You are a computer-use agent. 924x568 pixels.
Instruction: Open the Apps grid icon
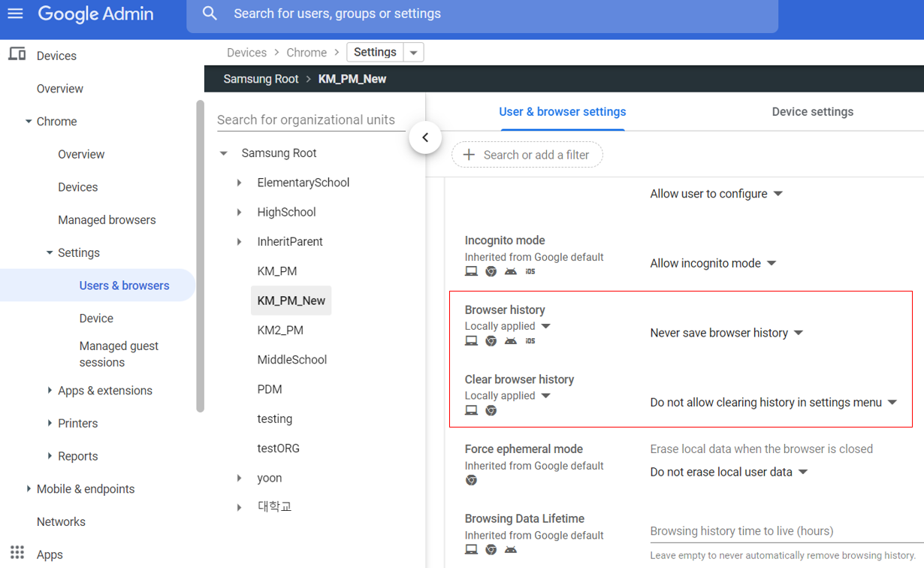point(17,553)
